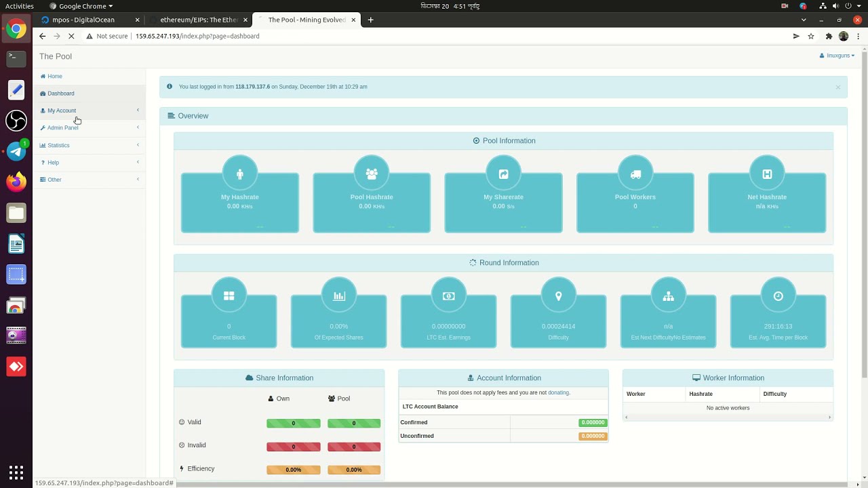Click the Current Block grid icon
868x488 pixels.
point(229,296)
